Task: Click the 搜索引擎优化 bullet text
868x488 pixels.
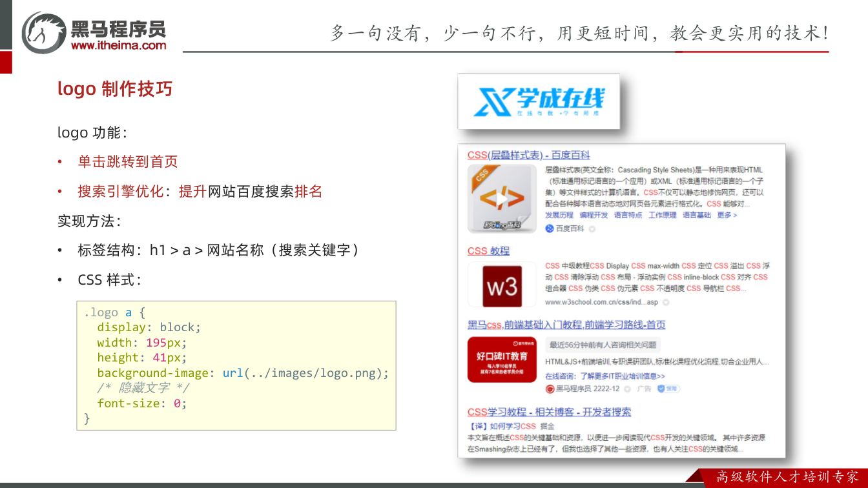Action: coord(121,191)
